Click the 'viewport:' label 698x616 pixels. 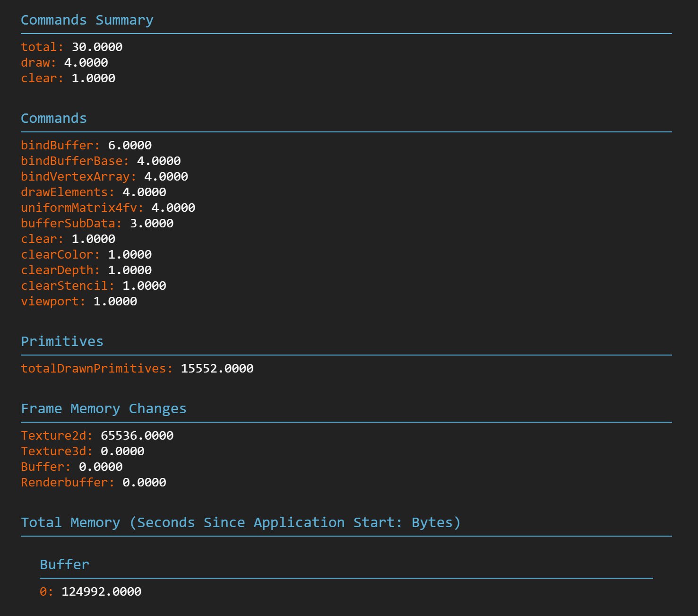(53, 302)
